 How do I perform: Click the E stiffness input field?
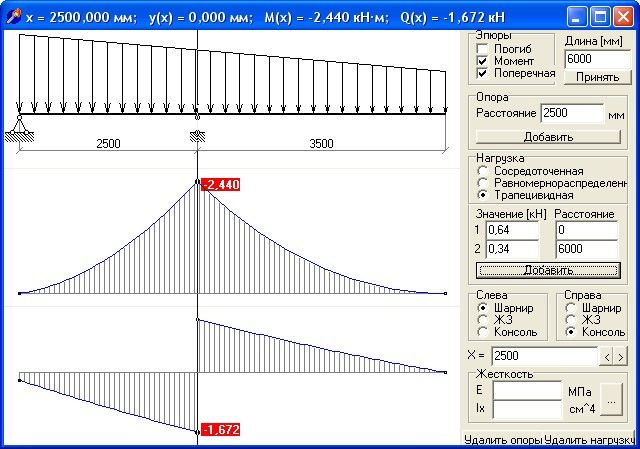point(527,391)
